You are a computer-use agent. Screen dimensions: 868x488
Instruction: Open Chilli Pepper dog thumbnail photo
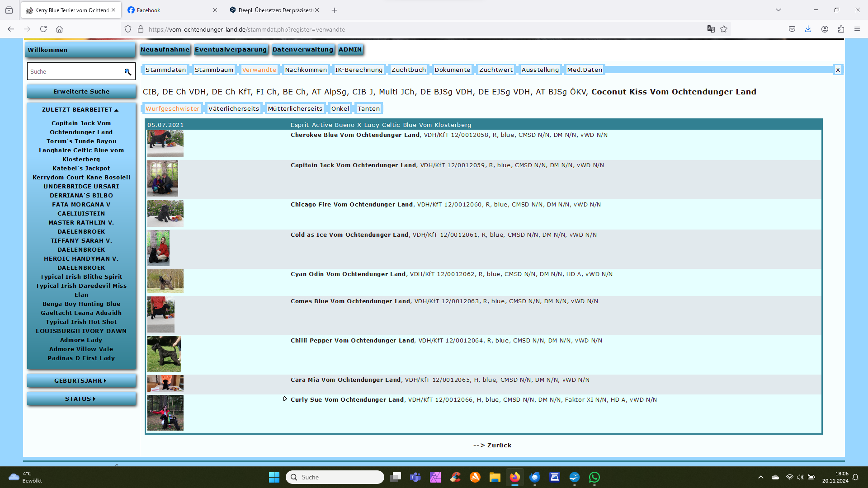(x=164, y=354)
